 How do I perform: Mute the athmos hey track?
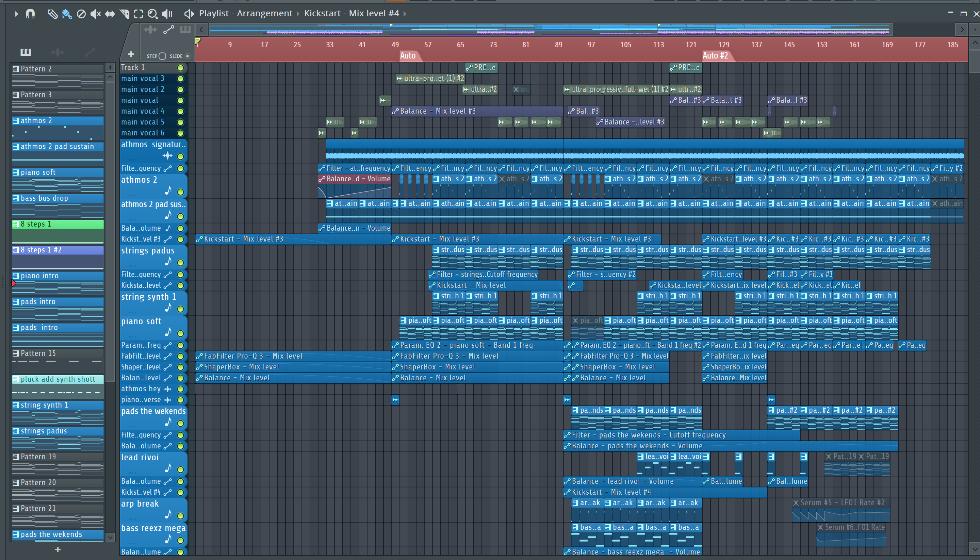coord(180,389)
